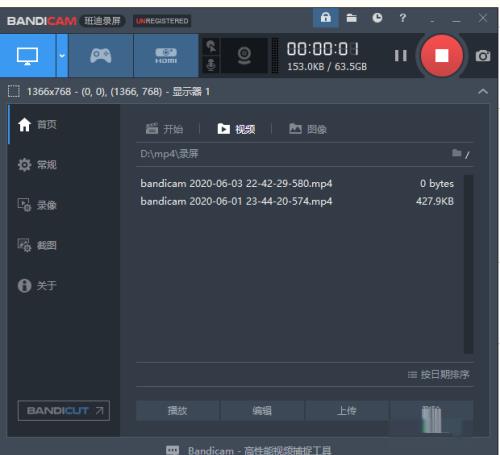Open screen recording mode dropdown arrow

click(x=62, y=56)
